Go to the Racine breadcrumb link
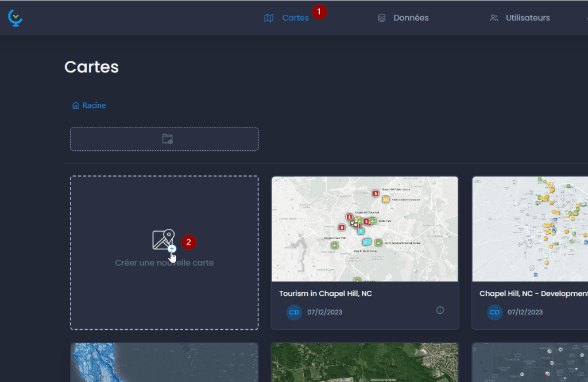The width and height of the screenshot is (588, 382). pos(94,105)
